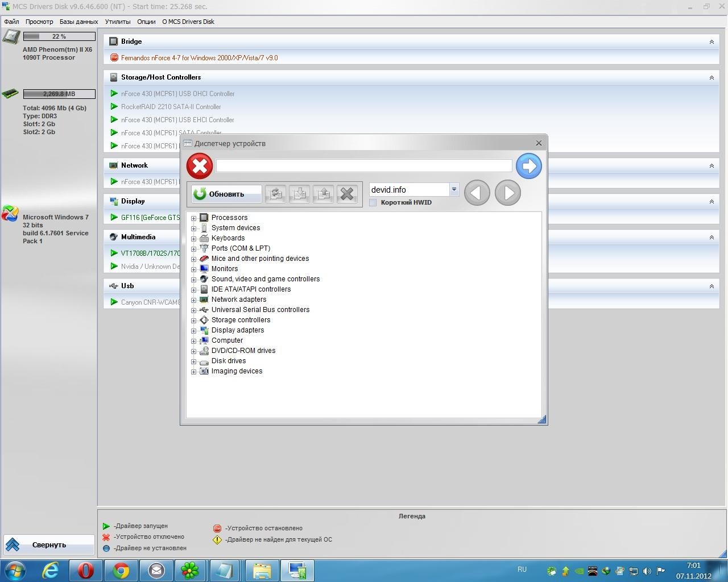The width and height of the screenshot is (728, 582).
Task: Collapse the Network section chevron
Action: point(712,165)
